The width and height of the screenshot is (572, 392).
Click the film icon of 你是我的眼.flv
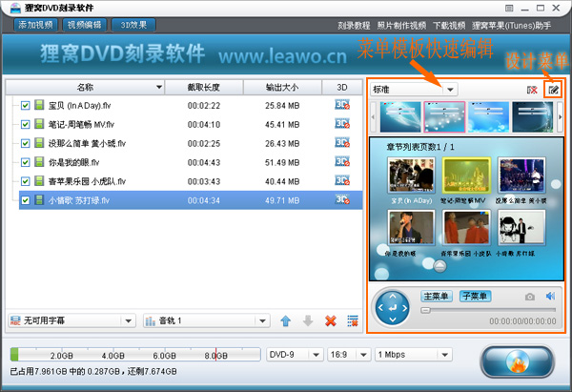coord(39,162)
